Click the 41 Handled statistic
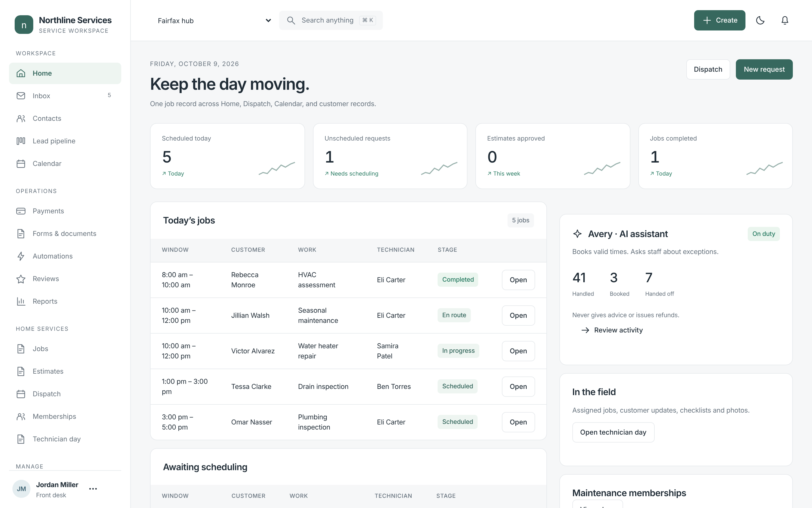 (x=583, y=284)
